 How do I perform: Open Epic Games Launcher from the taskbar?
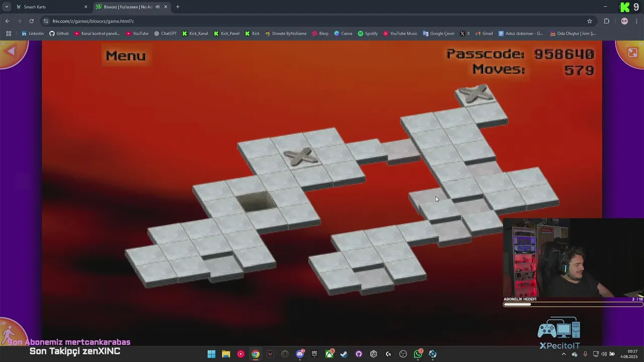(314, 354)
